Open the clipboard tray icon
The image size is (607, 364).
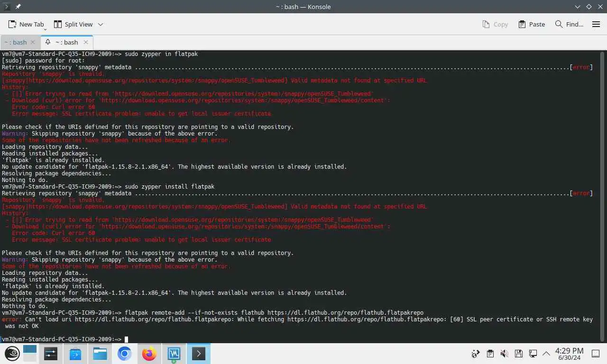(490, 354)
